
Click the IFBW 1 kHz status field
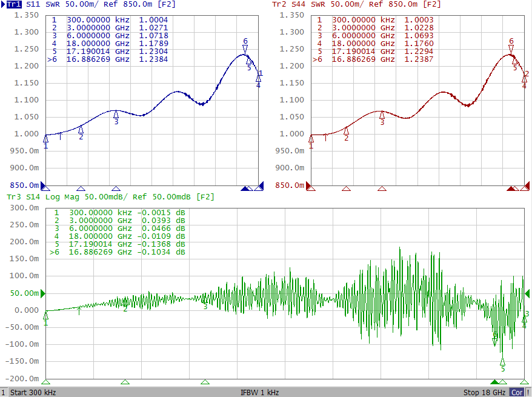(259, 392)
